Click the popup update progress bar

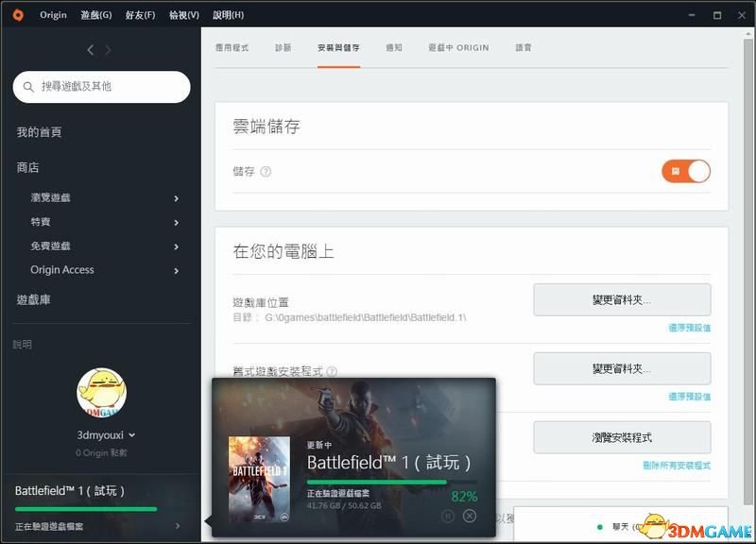pos(392,482)
